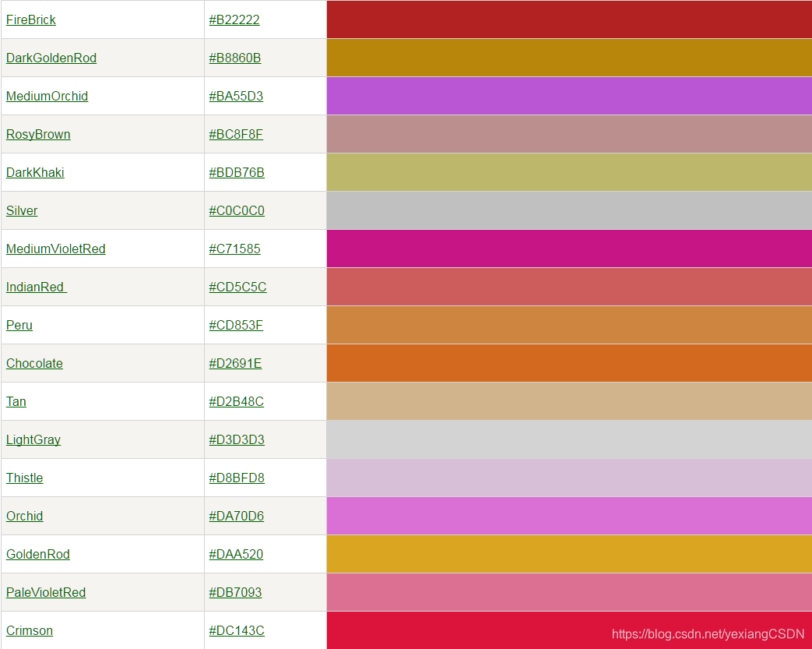Select the Silver color swatch
Viewport: 812px width, 649px height.
[569, 210]
